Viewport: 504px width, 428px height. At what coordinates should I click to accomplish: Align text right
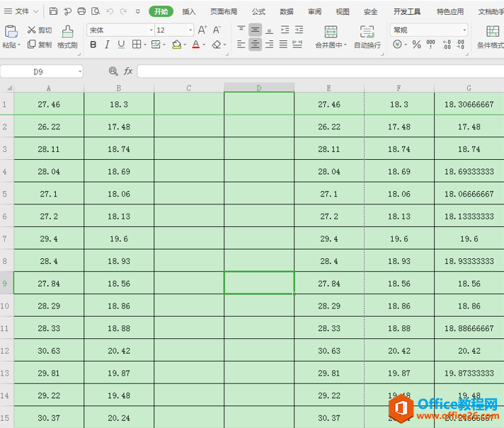point(270,45)
